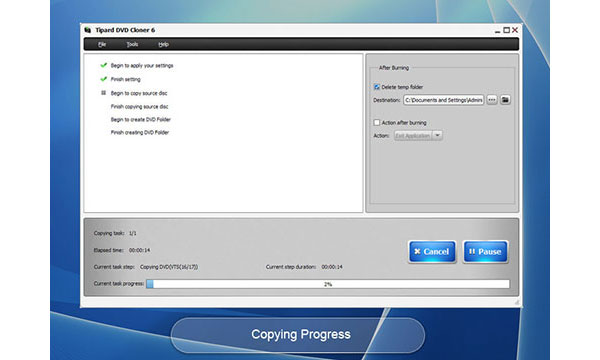The height and width of the screenshot is (360, 600).
Task: Expand the Exit Application action dropdown
Action: [x=437, y=135]
